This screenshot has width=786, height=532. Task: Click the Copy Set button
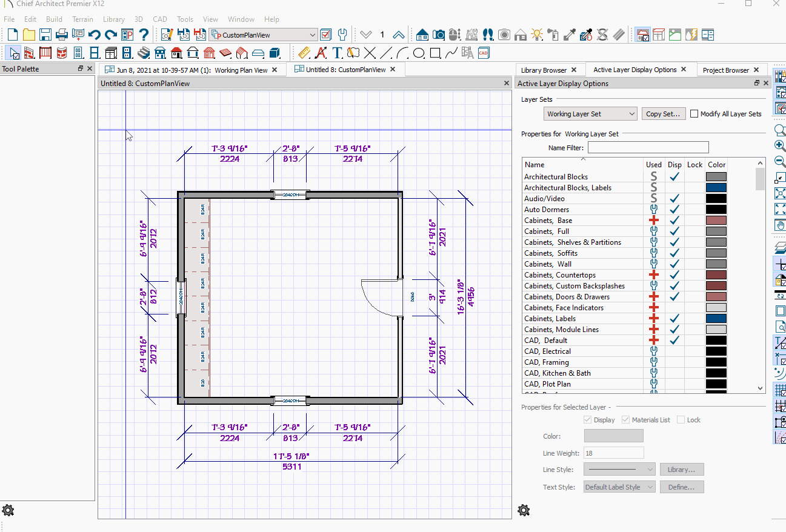[663, 113]
